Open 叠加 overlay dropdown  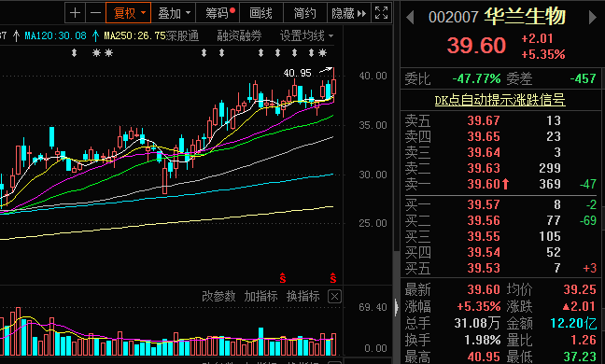coord(174,13)
